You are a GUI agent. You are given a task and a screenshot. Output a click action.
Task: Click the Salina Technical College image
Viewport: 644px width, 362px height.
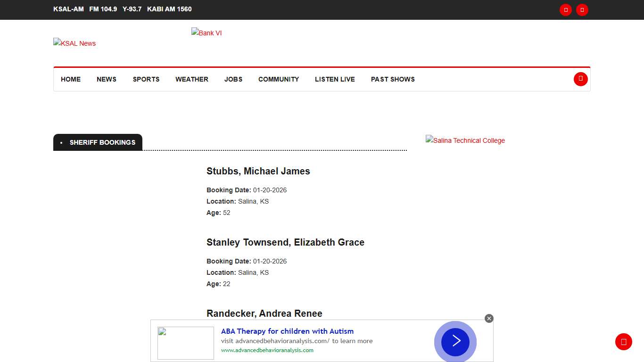(465, 140)
